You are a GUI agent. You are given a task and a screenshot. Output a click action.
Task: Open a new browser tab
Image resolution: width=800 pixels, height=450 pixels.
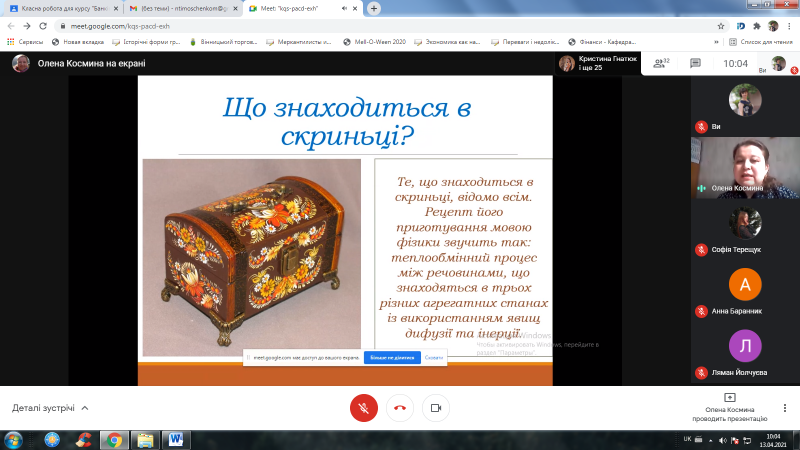(374, 9)
